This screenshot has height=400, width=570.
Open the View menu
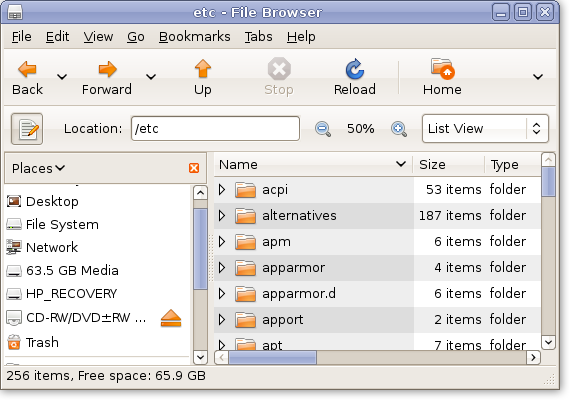98,37
